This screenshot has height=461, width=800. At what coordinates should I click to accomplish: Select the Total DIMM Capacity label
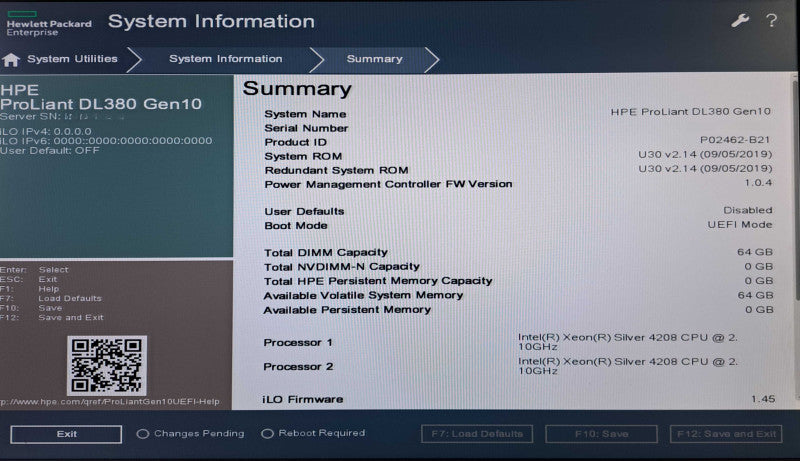326,252
